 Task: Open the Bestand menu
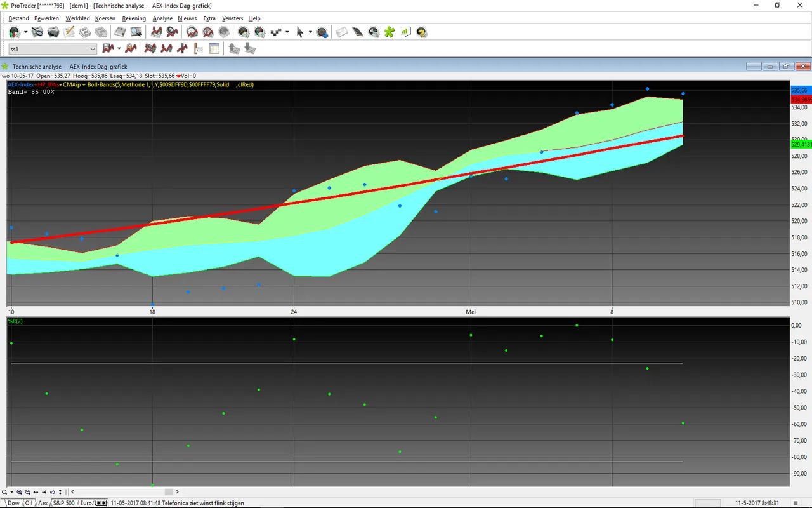point(19,18)
